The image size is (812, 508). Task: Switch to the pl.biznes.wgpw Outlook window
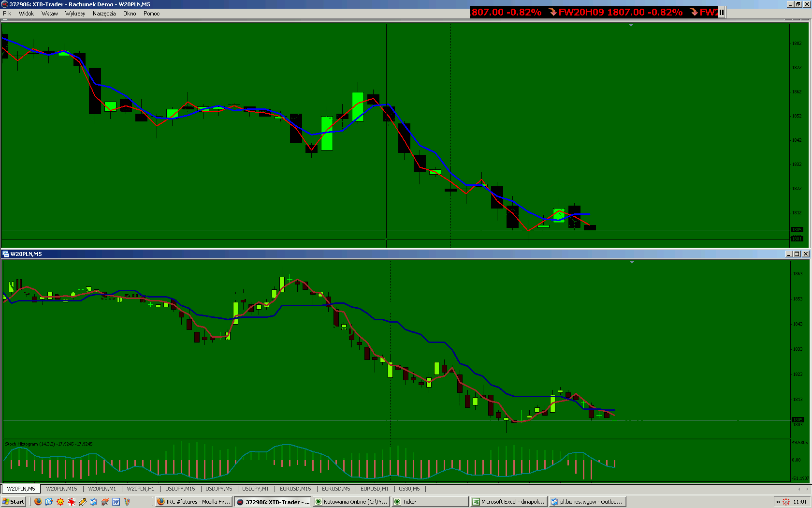click(x=588, y=502)
